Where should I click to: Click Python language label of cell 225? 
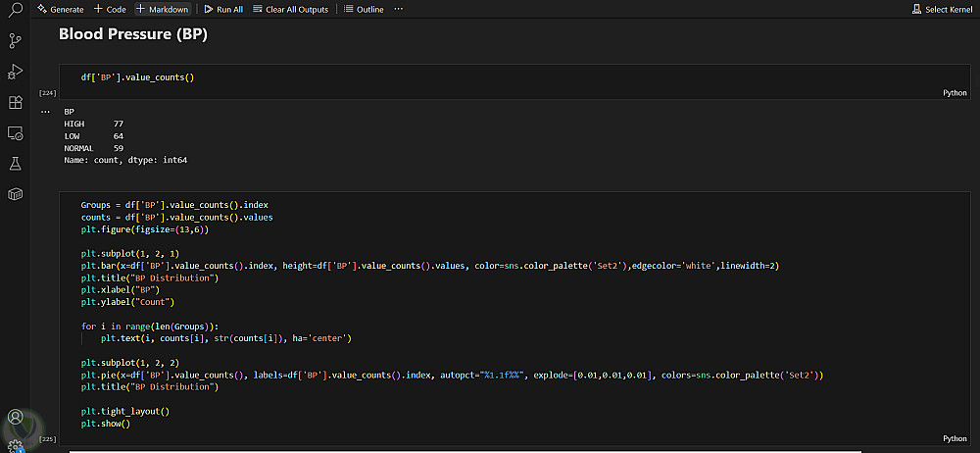(955, 438)
